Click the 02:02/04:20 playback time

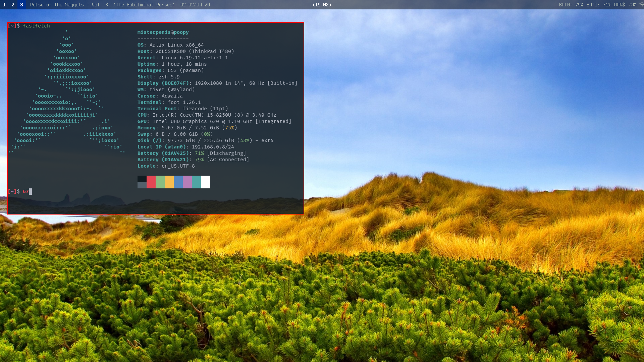(x=195, y=5)
